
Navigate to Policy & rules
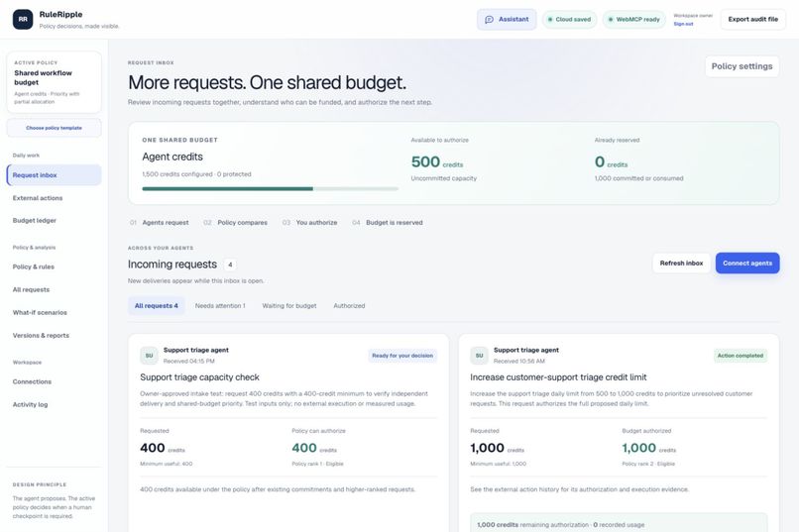pyautogui.click(x=54, y=266)
